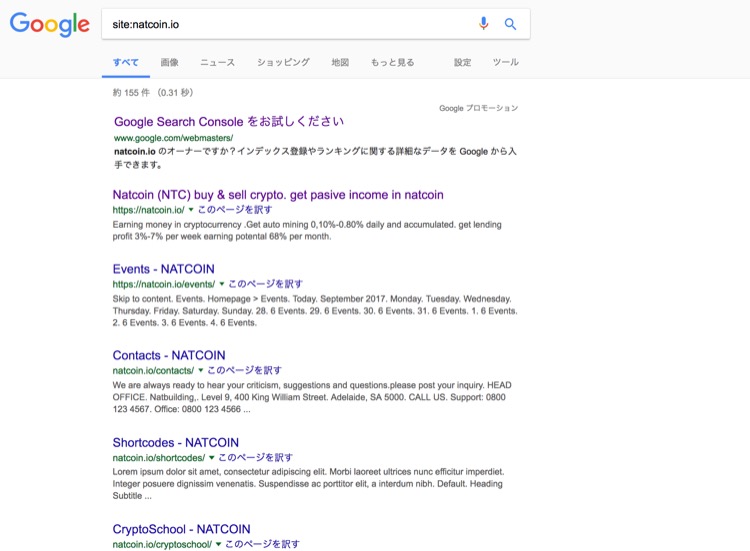Image resolution: width=750 pixels, height=551 pixels.
Task: Click the https://natcoin.io/events/ green URL
Action: click(x=164, y=284)
